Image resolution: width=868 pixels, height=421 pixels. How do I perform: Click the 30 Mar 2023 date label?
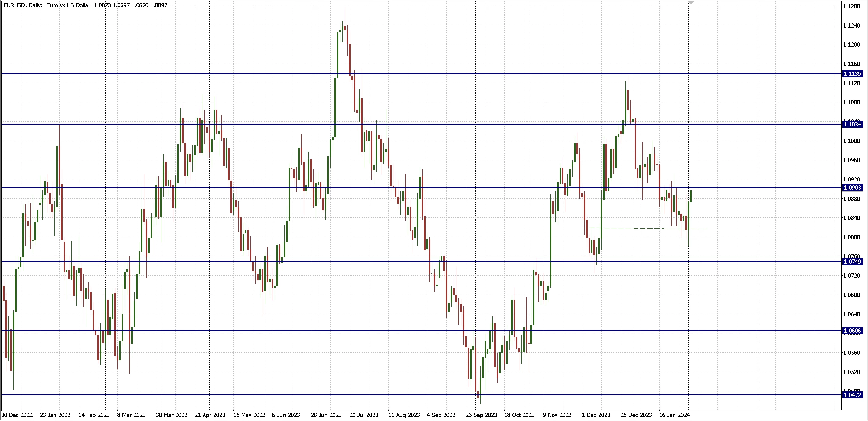pos(172,415)
